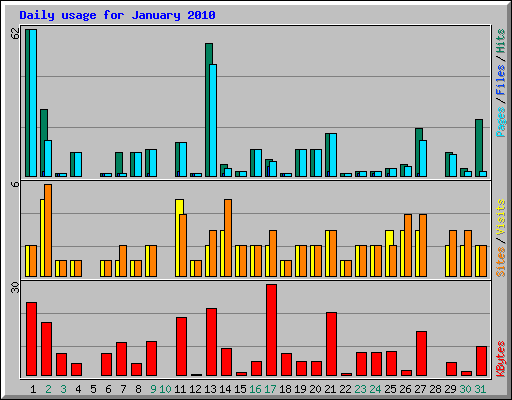
Task: Click the "30" axis value of the KBytes chart
Action: point(15,287)
